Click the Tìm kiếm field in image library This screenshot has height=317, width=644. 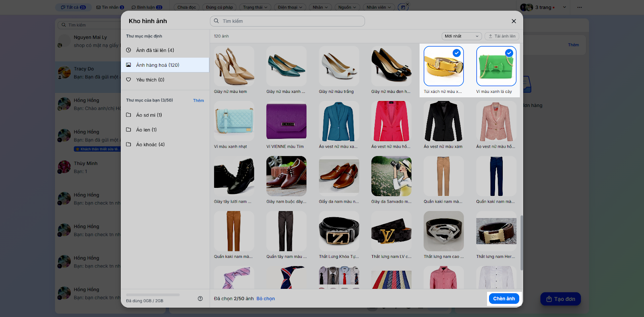pos(287,21)
